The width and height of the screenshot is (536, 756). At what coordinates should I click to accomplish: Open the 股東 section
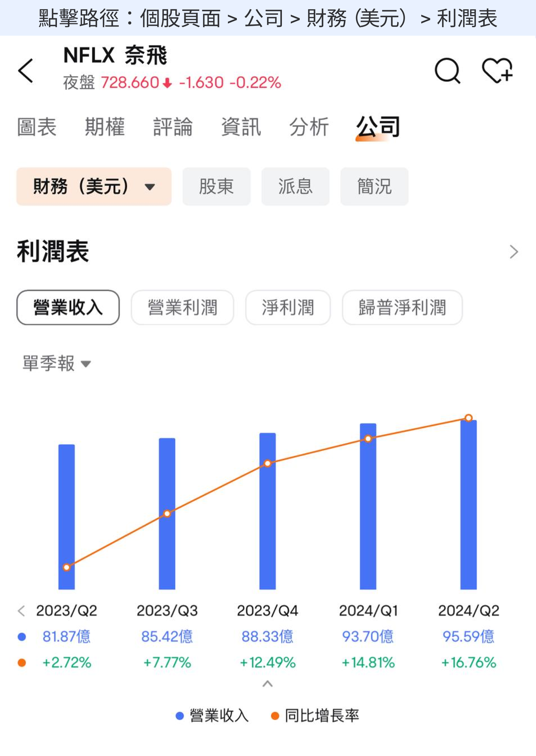tap(216, 186)
